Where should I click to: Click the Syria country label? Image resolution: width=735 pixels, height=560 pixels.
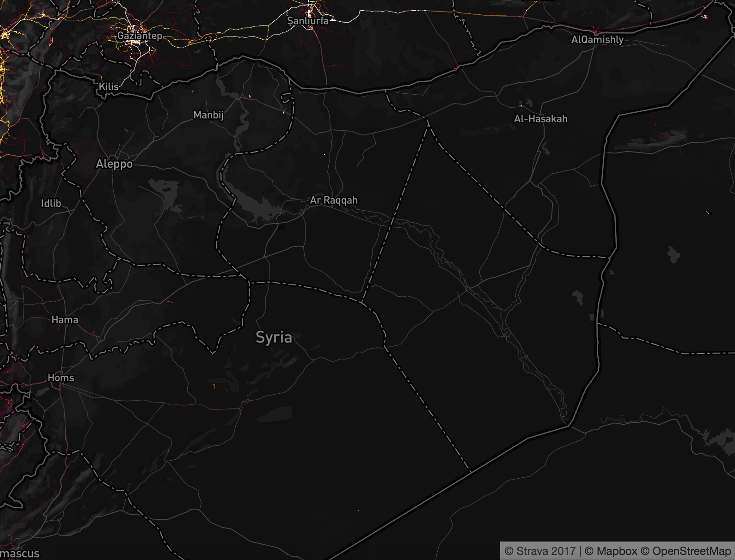point(274,337)
